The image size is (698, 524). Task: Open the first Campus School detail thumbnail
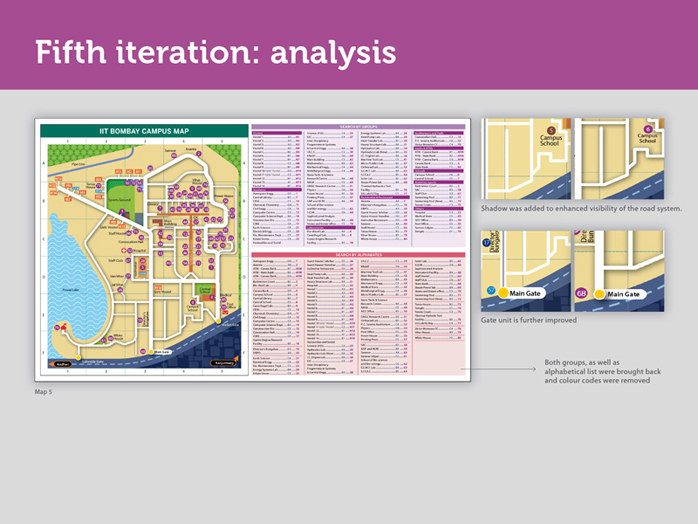(x=526, y=159)
